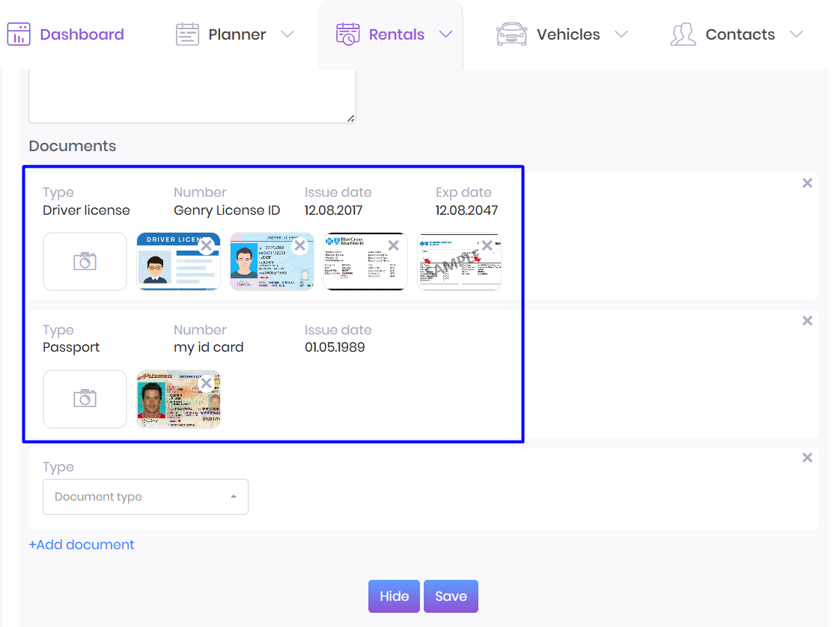
Task: Remove the first driver license image
Action: point(206,245)
